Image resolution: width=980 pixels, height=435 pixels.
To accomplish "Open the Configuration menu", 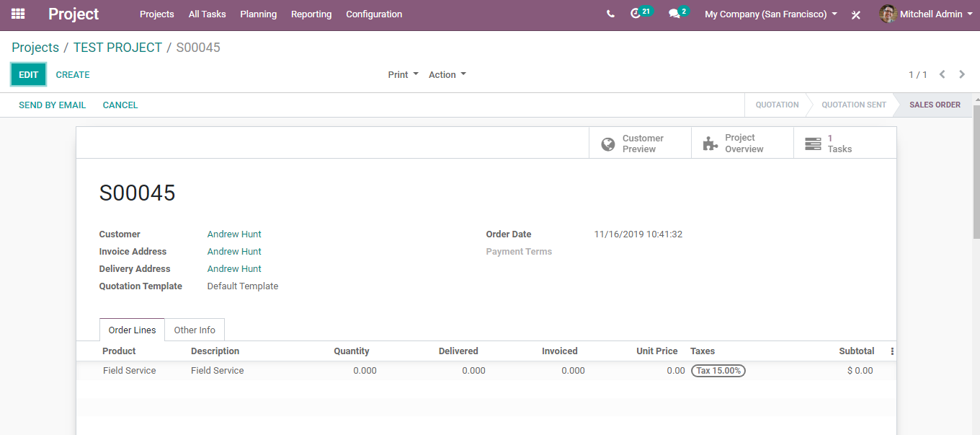I will [374, 14].
